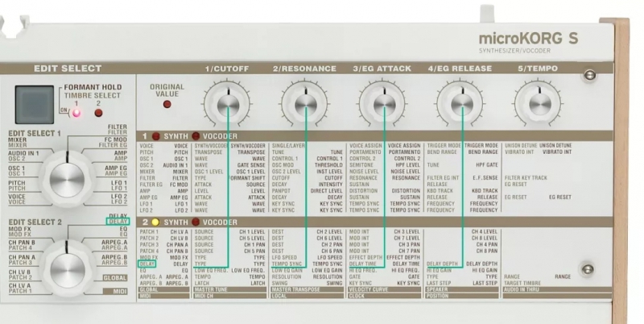Click the CH 4 PAN text
Screen dimensions: 644x324
(x=487, y=245)
